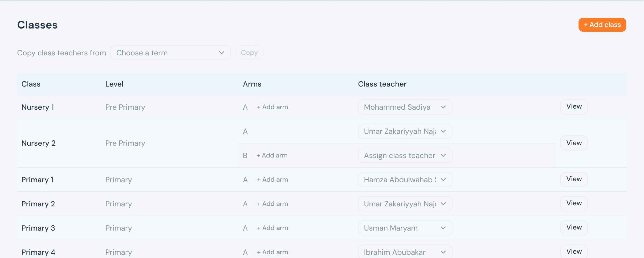Image resolution: width=644 pixels, height=258 pixels.
Task: Click the Primary 2 class name
Action: click(38, 204)
